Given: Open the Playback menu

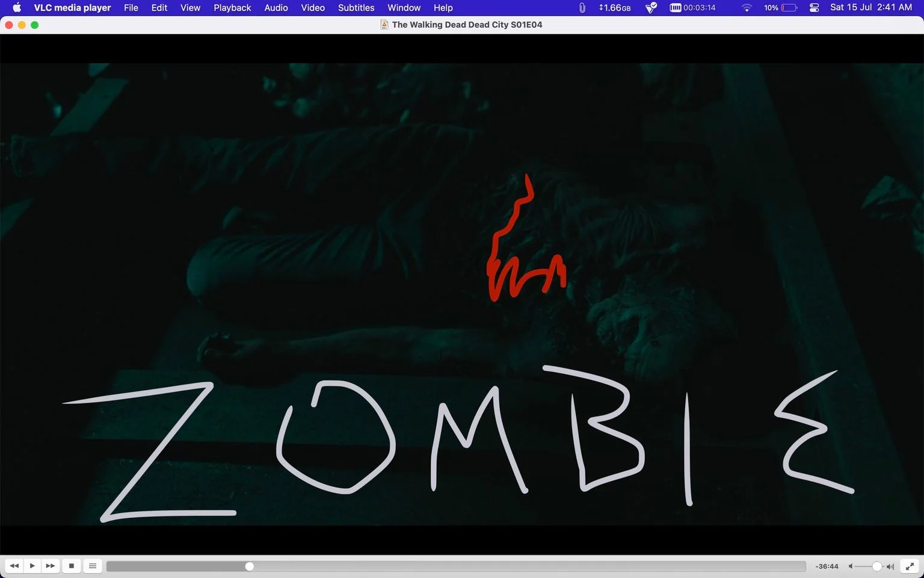Looking at the screenshot, I should coord(232,8).
